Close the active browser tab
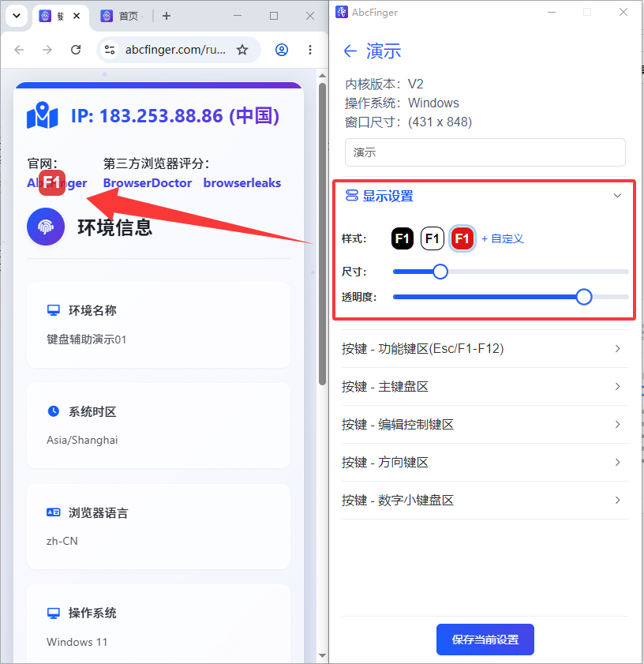The image size is (644, 664). [77, 16]
